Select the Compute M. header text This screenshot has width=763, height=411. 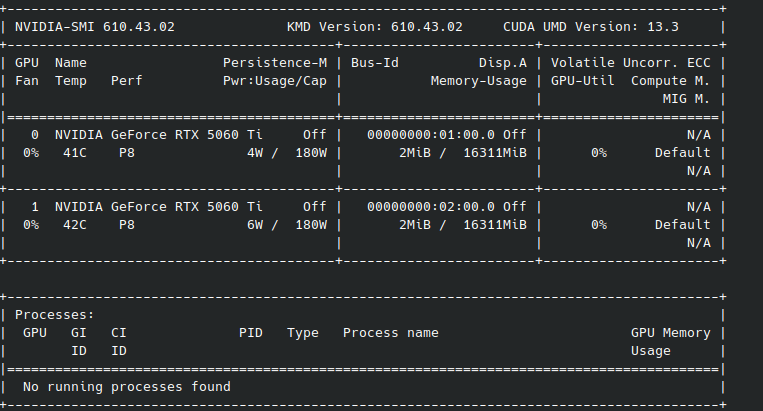pyautogui.click(x=671, y=81)
